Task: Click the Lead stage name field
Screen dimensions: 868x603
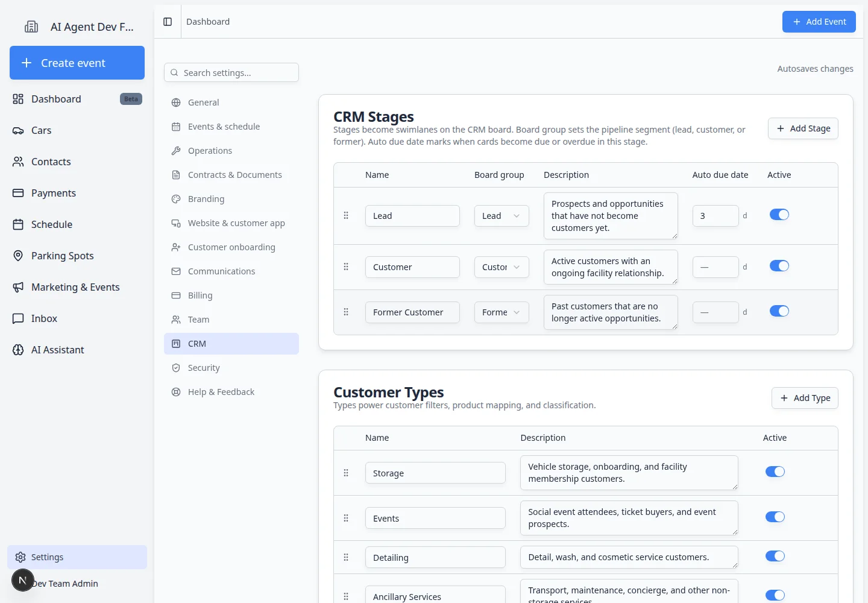Action: (x=412, y=216)
